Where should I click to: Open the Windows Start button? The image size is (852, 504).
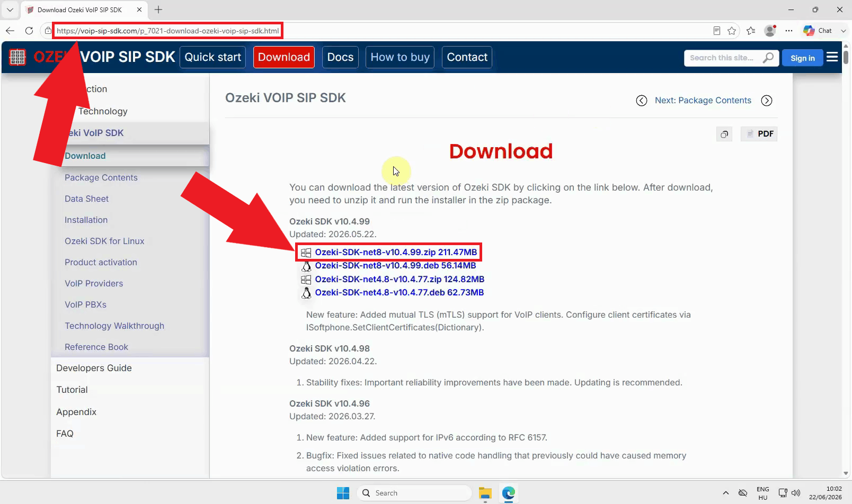click(343, 493)
